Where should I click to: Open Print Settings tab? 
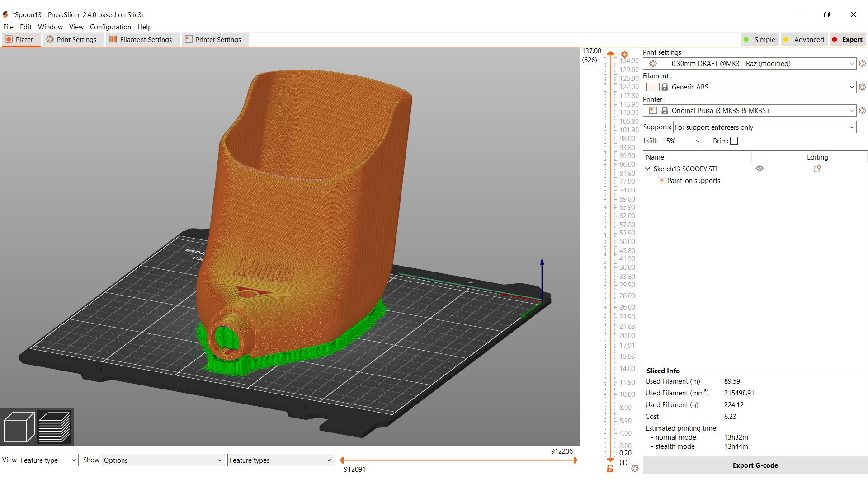pyautogui.click(x=71, y=39)
